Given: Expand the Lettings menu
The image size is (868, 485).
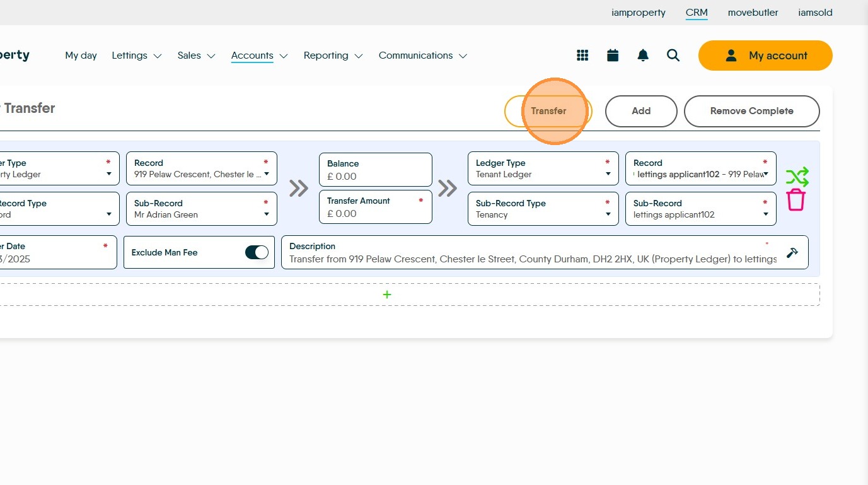Looking at the screenshot, I should tap(137, 56).
